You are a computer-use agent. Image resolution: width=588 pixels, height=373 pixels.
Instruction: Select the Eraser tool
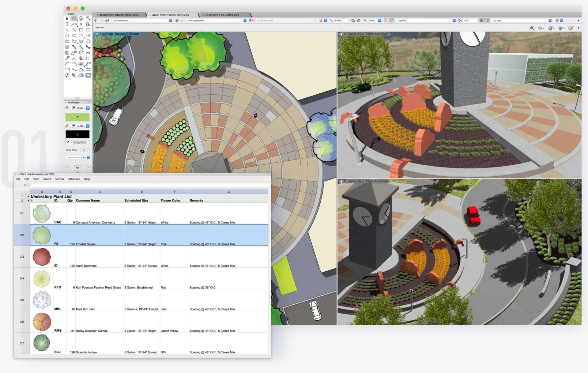point(81,64)
